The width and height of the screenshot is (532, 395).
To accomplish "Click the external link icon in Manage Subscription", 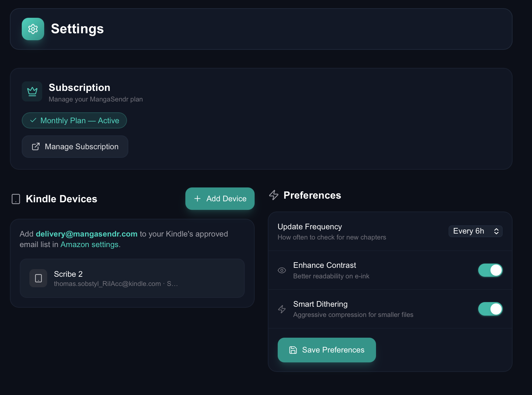I will pyautogui.click(x=36, y=147).
